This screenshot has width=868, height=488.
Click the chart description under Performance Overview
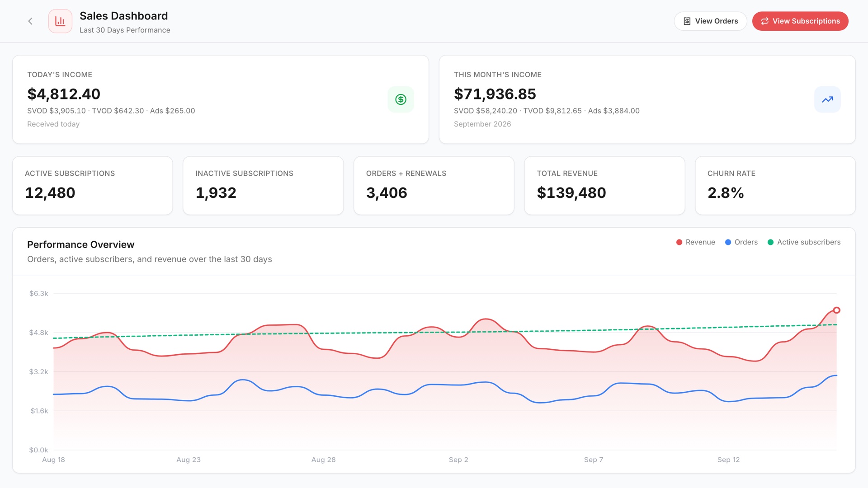click(x=150, y=259)
